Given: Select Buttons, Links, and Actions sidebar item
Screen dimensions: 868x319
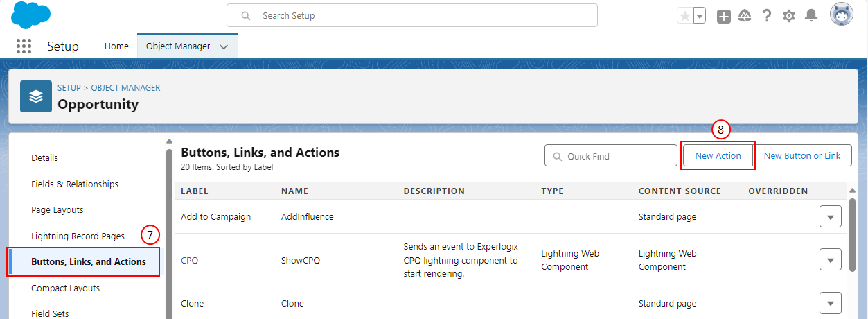Looking at the screenshot, I should (83, 262).
